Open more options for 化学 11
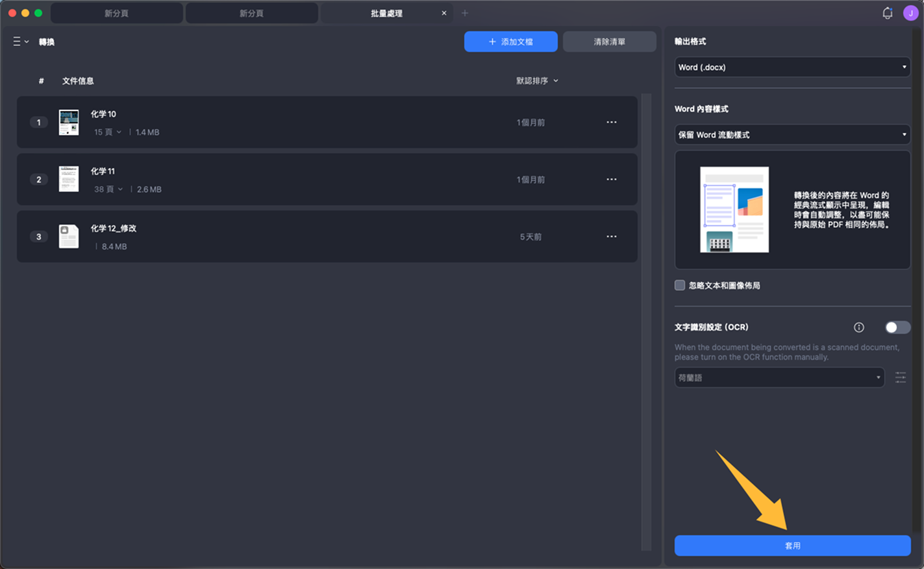This screenshot has height=569, width=924. tap(612, 179)
